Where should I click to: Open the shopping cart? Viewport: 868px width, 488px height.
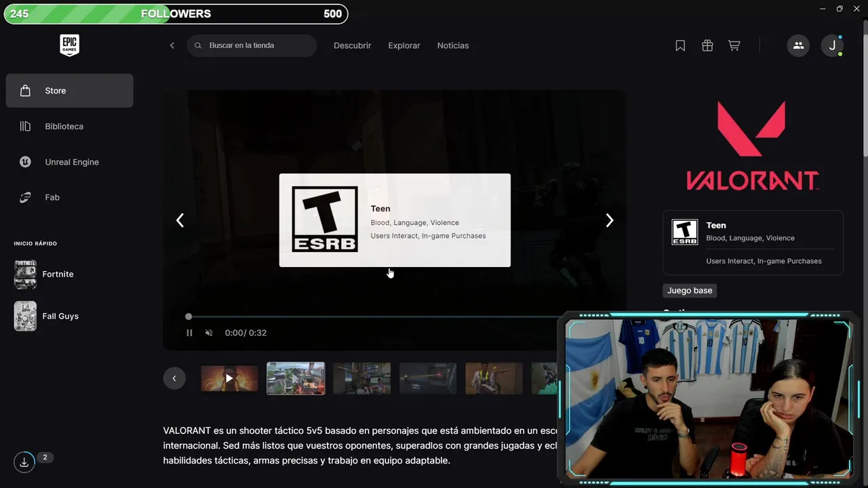click(734, 45)
